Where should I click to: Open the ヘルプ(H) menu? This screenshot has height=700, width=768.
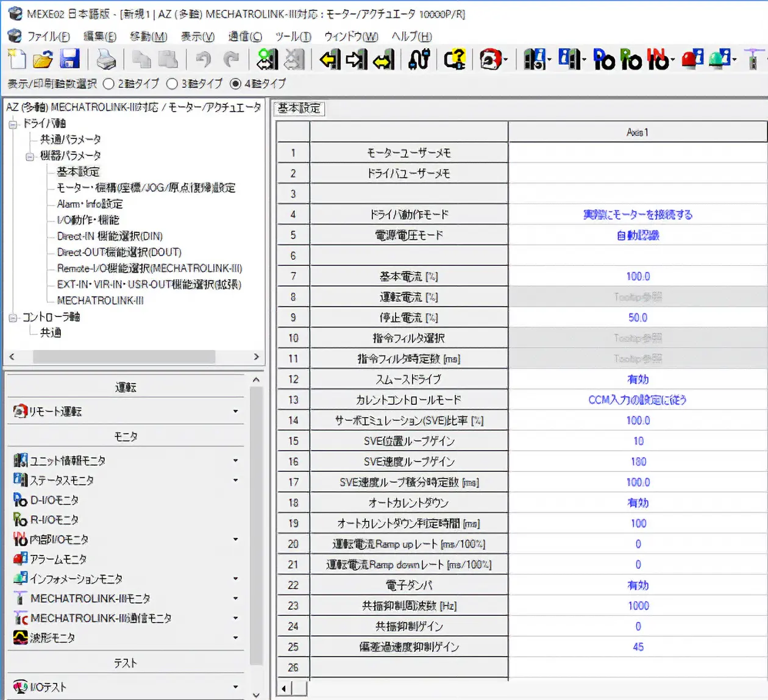pyautogui.click(x=411, y=37)
